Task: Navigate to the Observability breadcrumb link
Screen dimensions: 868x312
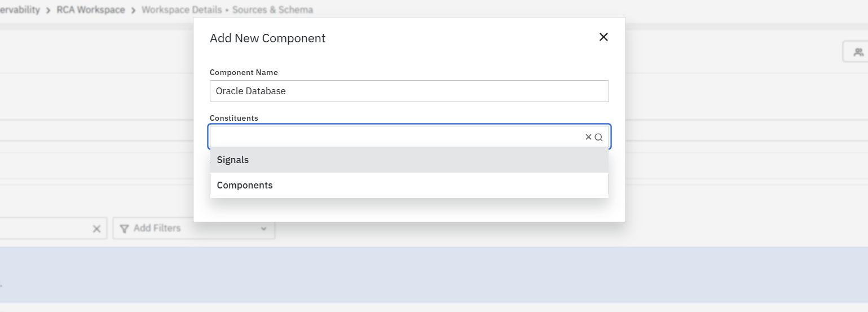Action: tap(20, 10)
